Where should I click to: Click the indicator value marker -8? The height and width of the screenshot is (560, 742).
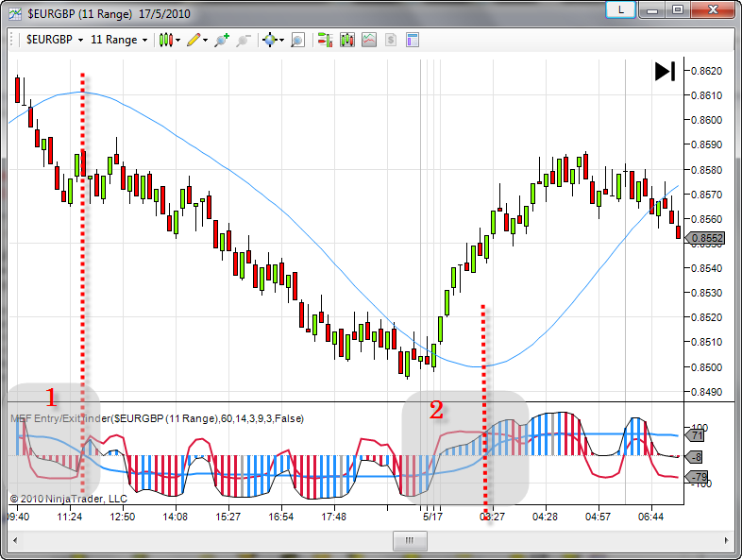(694, 457)
